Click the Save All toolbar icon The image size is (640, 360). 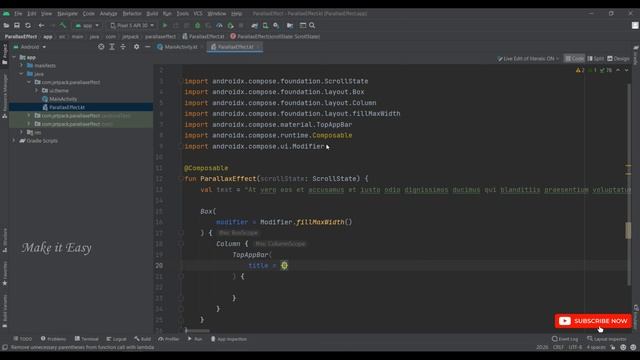tap(17, 25)
